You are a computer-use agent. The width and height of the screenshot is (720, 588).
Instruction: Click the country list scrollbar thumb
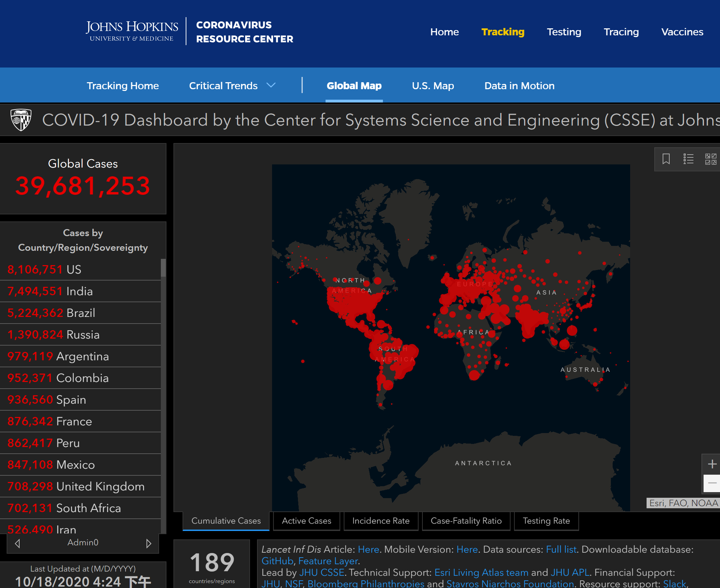coord(163,268)
